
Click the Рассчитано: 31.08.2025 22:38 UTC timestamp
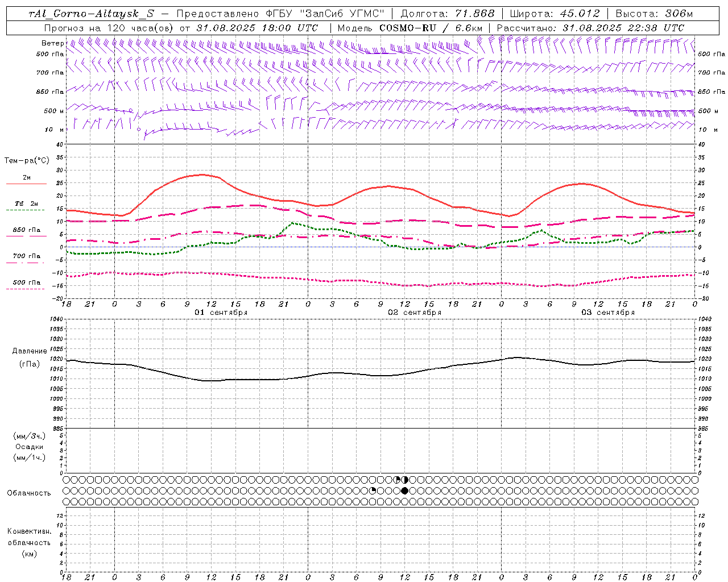pyautogui.click(x=590, y=28)
